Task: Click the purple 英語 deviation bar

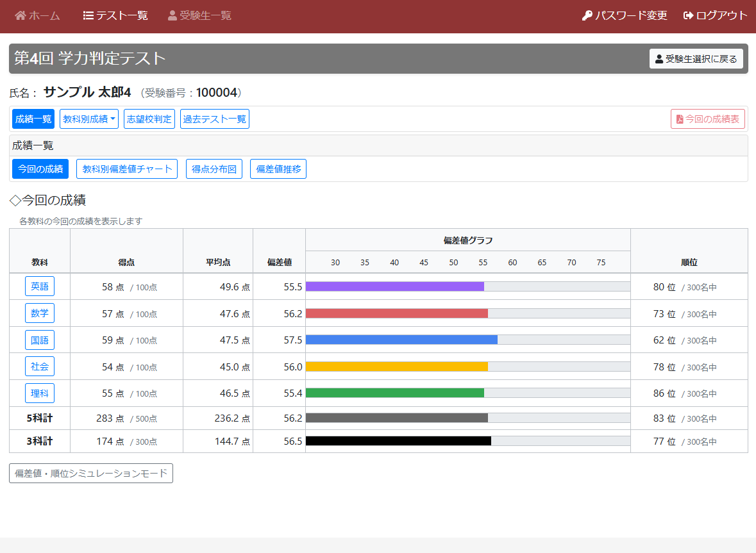Action: 395,286
